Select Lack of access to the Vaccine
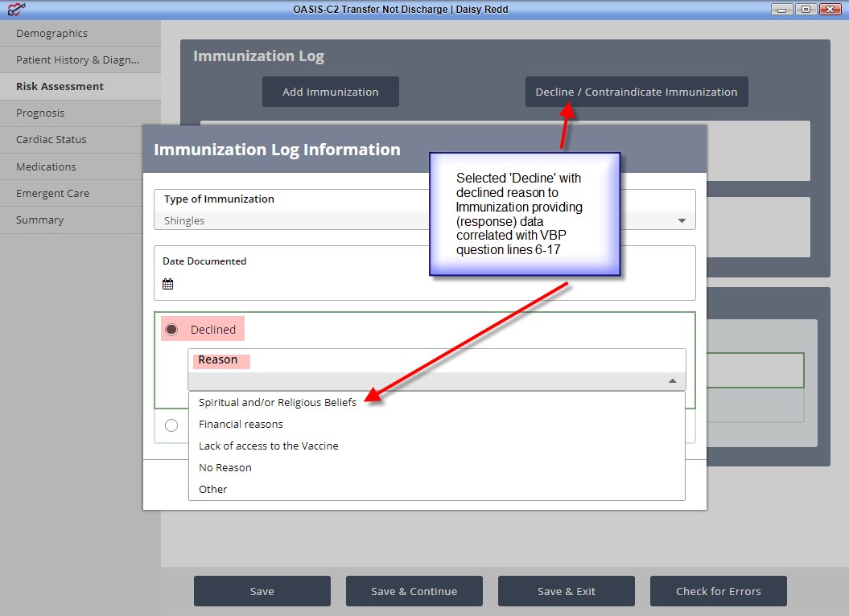The width and height of the screenshot is (849, 616). (x=268, y=446)
